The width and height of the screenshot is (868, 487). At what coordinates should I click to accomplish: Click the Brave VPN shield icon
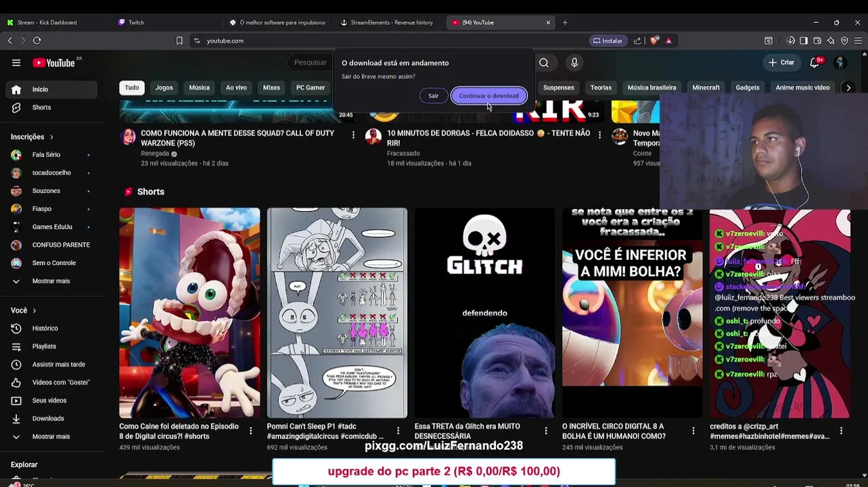pyautogui.click(x=844, y=41)
